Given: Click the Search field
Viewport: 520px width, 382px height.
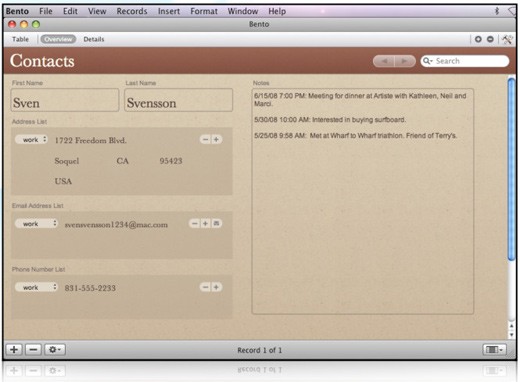Looking at the screenshot, I should (x=465, y=61).
